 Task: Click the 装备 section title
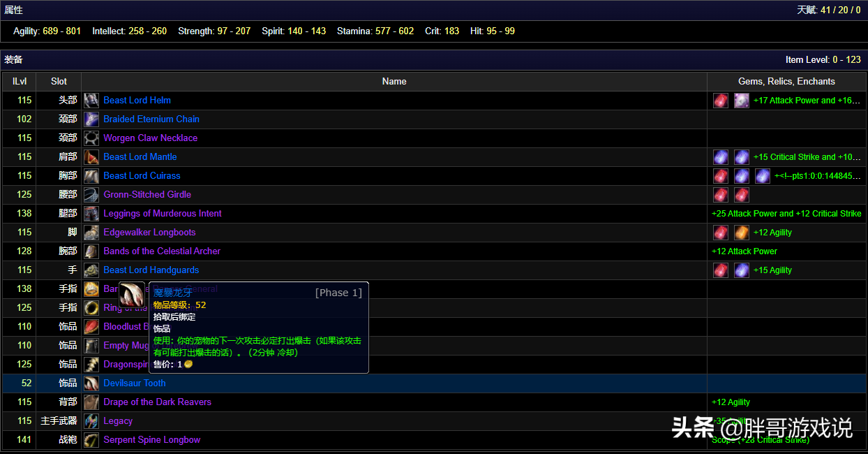click(13, 60)
